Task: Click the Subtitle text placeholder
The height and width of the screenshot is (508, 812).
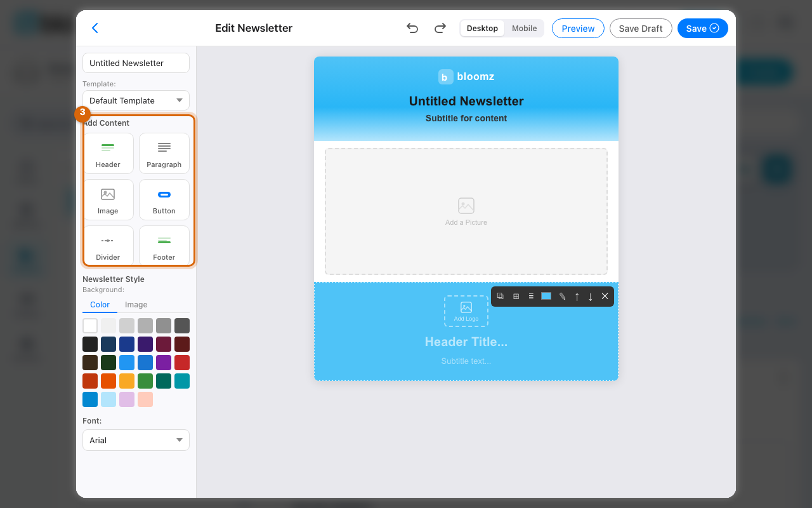Action: 466,361
